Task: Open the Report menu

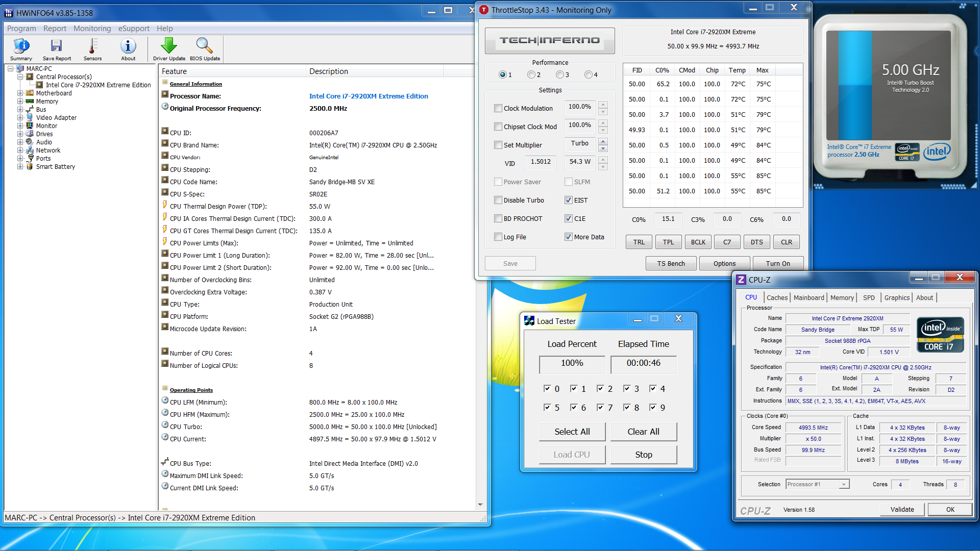Action: pos(55,29)
